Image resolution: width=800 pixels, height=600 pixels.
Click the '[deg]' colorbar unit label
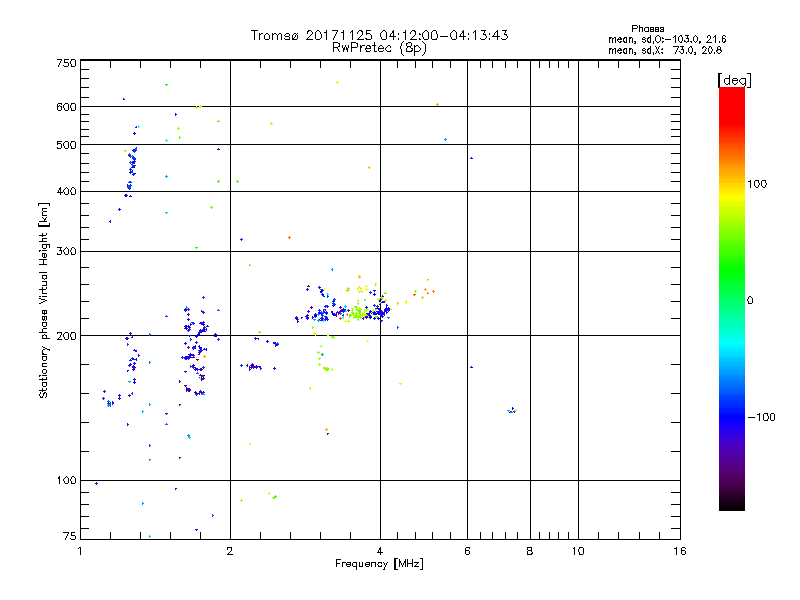734,80
